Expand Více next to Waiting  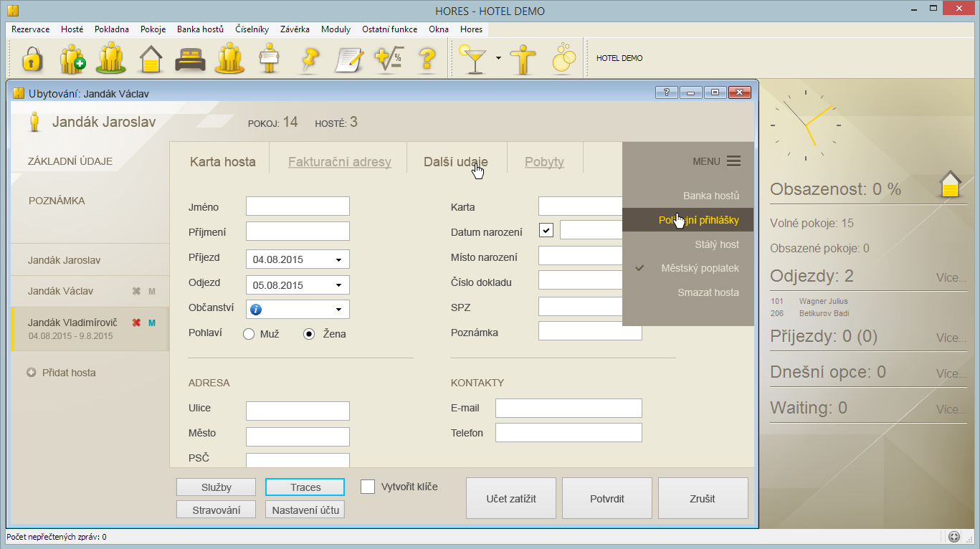[951, 409]
